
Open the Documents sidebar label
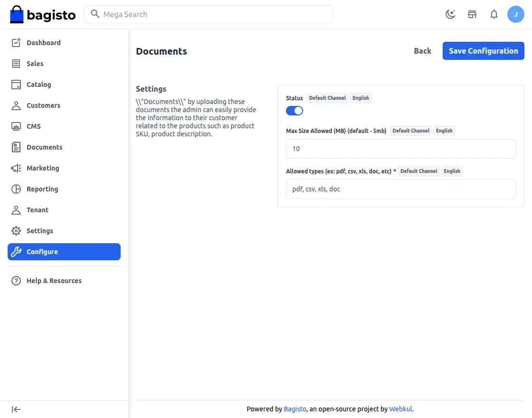tap(45, 147)
